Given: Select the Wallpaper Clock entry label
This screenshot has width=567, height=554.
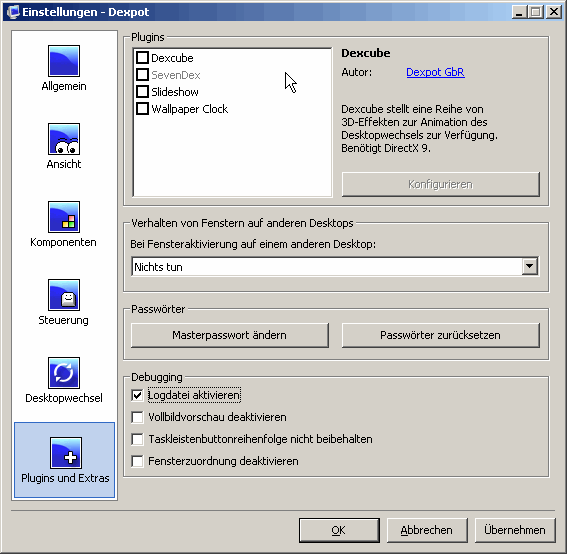Looking at the screenshot, I should 189,109.
